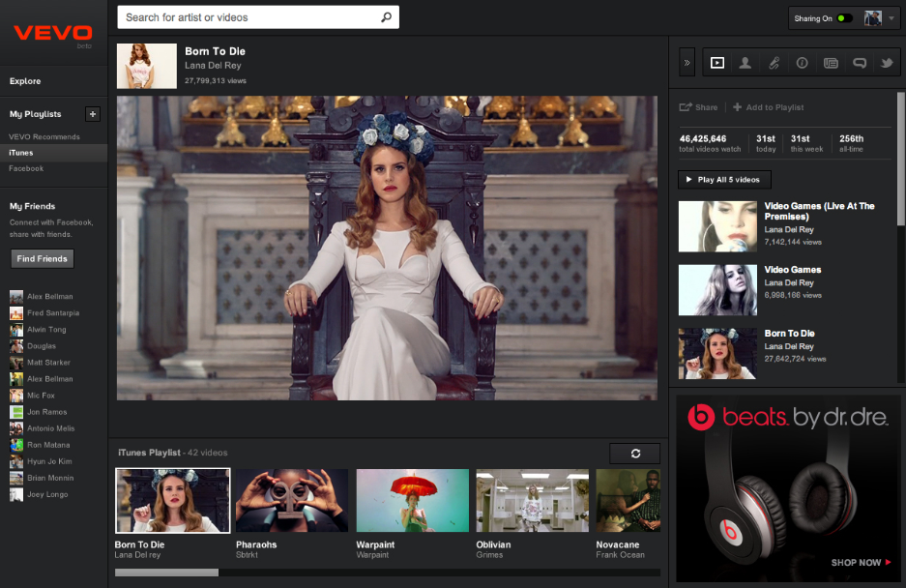Open the video player tab icon
This screenshot has width=906, height=588.
click(x=716, y=63)
